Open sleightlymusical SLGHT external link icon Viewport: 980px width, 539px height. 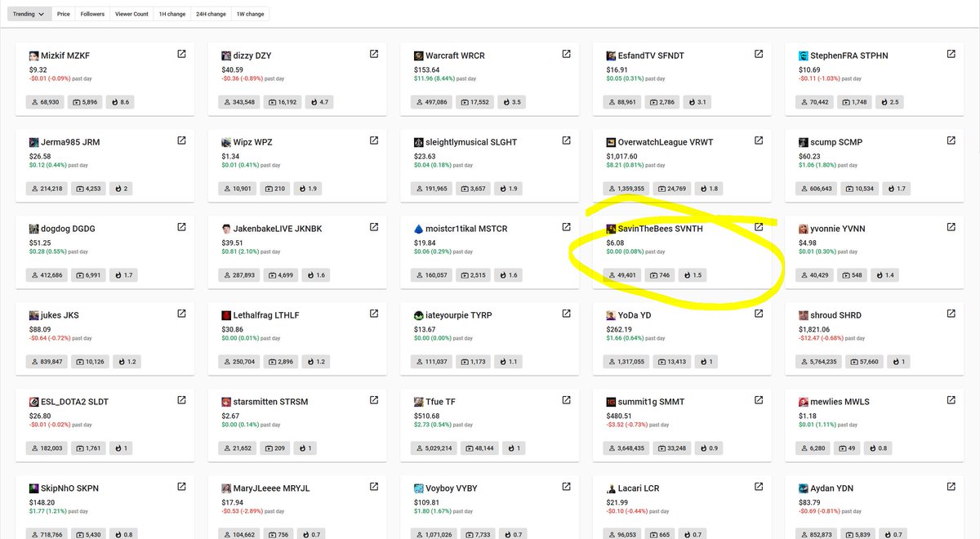pyautogui.click(x=566, y=140)
